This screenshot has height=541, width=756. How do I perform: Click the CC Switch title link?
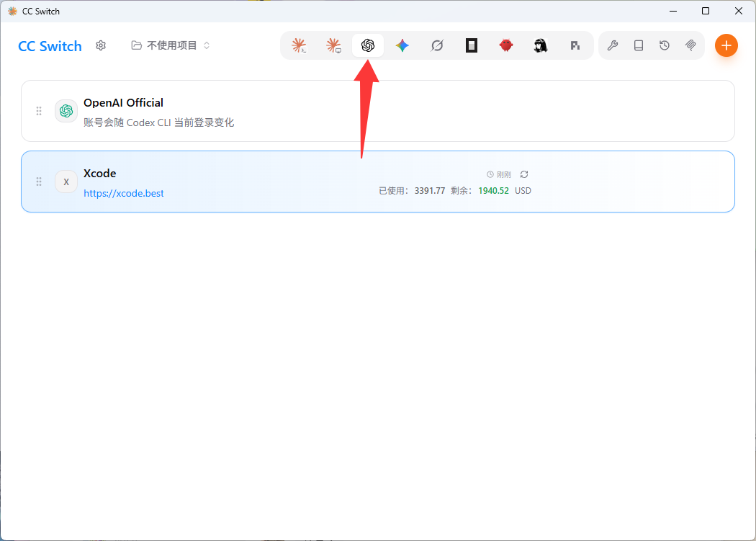[50, 46]
